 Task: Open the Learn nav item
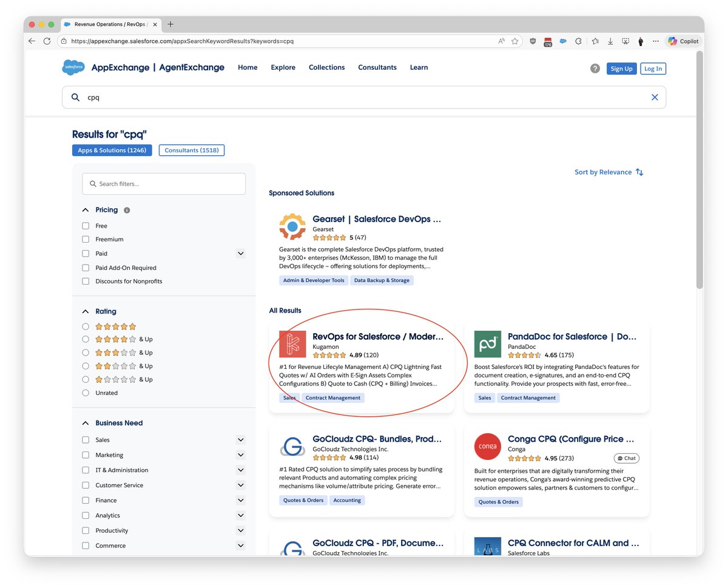419,67
